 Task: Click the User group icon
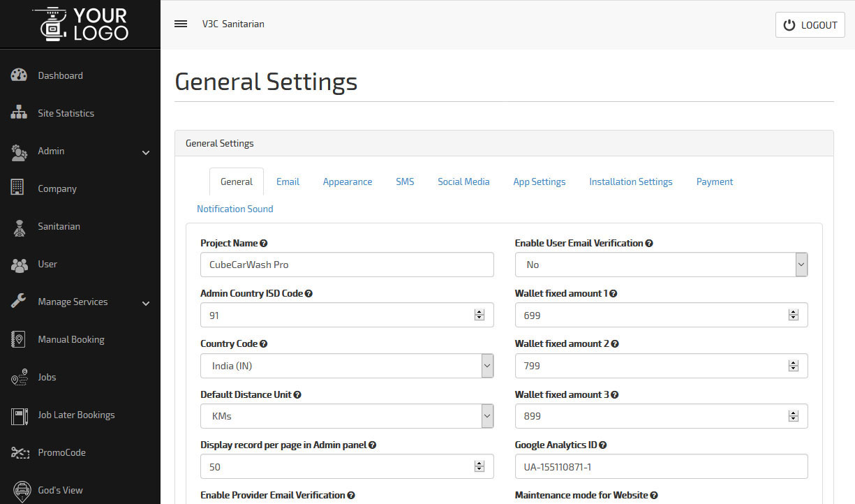(x=19, y=264)
